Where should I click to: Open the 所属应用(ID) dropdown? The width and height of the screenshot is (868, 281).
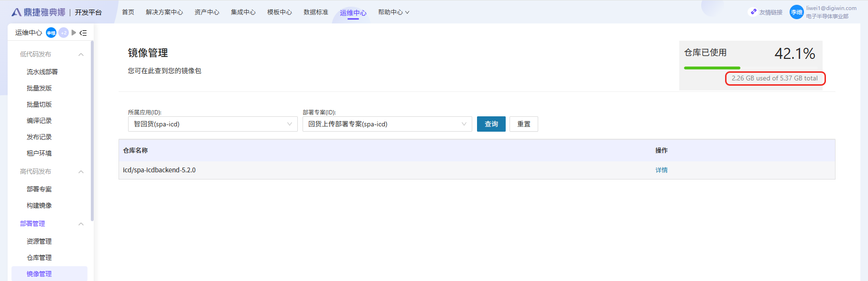213,124
